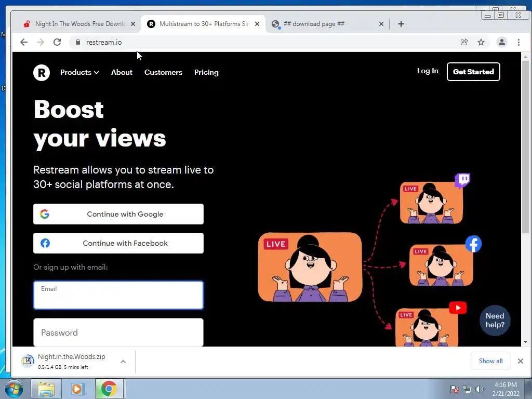Continue with Google sign-up
The height and width of the screenshot is (399, 532).
pyautogui.click(x=118, y=214)
